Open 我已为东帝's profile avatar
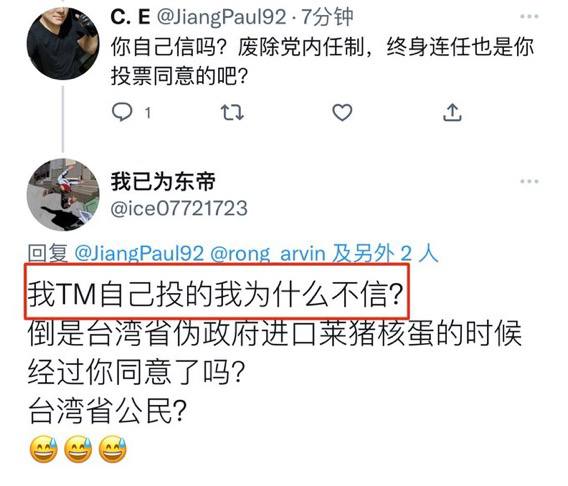568x486 pixels. click(x=63, y=195)
